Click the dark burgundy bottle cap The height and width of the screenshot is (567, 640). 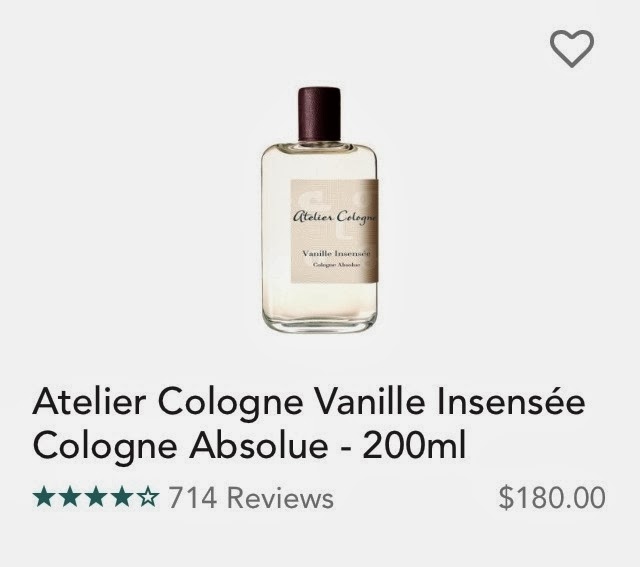point(319,114)
